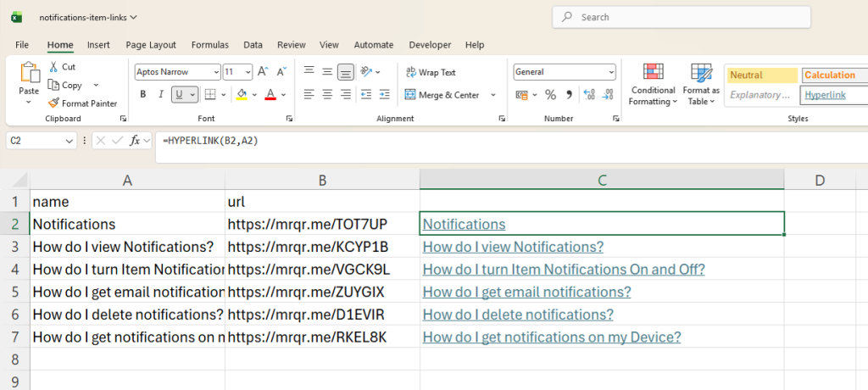Toggle Underline formatting
The width and height of the screenshot is (868, 390).
179,94
